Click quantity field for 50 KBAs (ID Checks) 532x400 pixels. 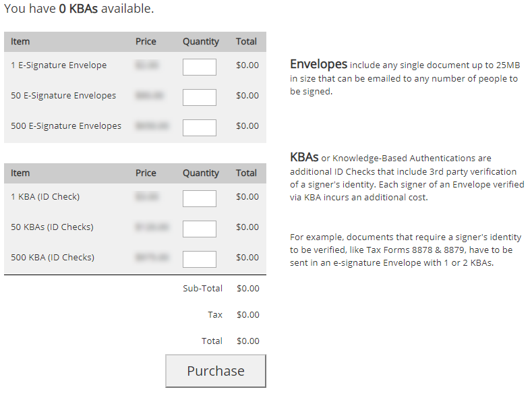[200, 229]
